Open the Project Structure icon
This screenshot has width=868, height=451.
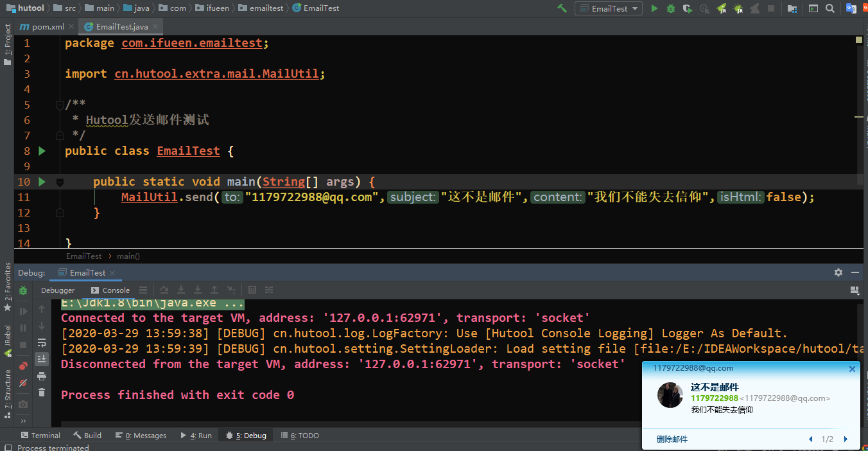click(x=792, y=8)
